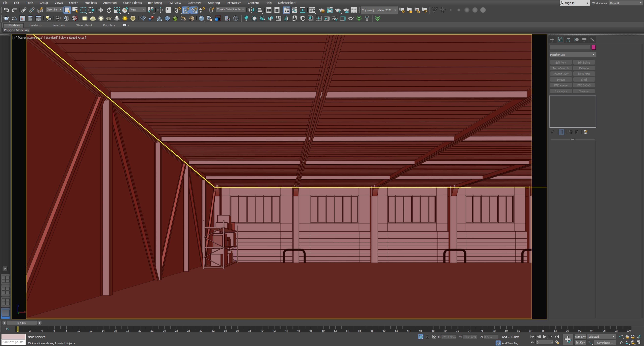This screenshot has width=644, height=346.
Task: Click the Align tool icon
Action: [x=259, y=10]
